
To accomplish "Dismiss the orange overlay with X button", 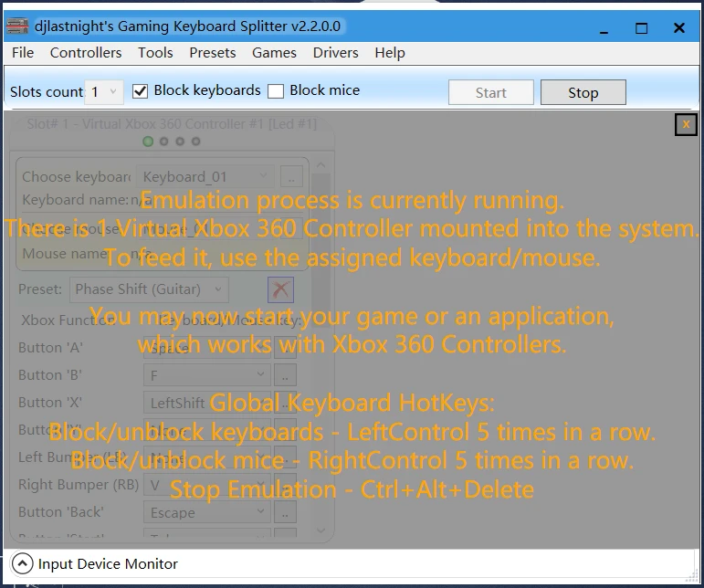I will [x=686, y=124].
